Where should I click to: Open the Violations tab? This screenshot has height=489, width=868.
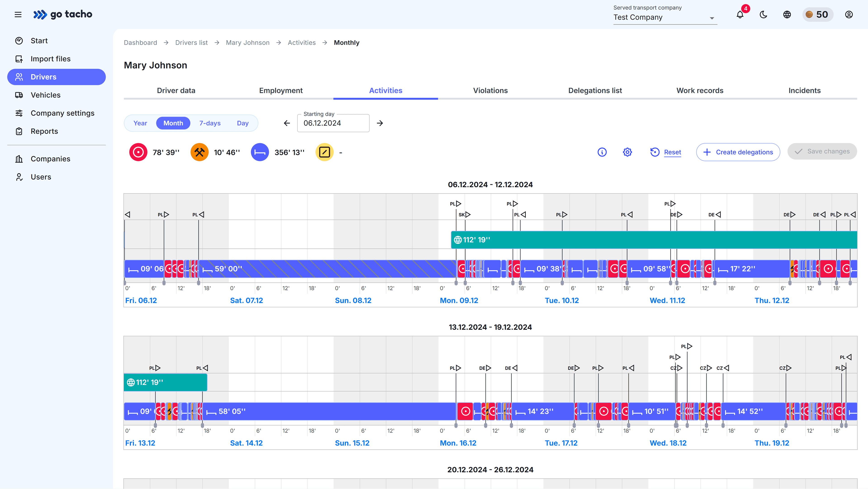tap(490, 90)
